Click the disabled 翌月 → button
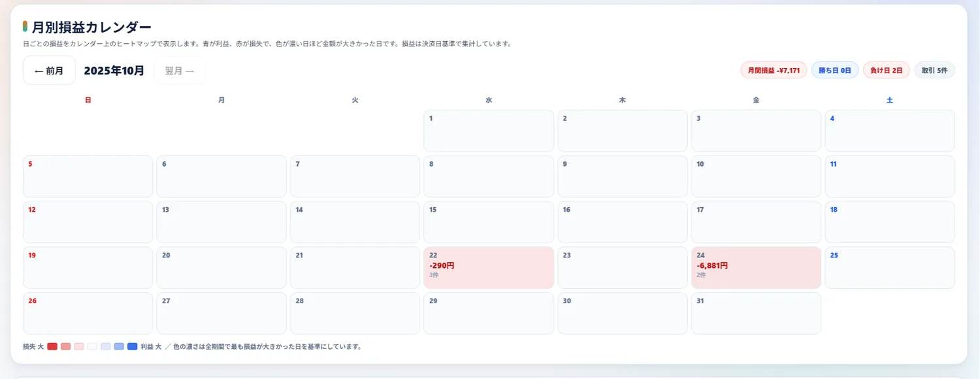This screenshot has height=379, width=980. coord(180,71)
